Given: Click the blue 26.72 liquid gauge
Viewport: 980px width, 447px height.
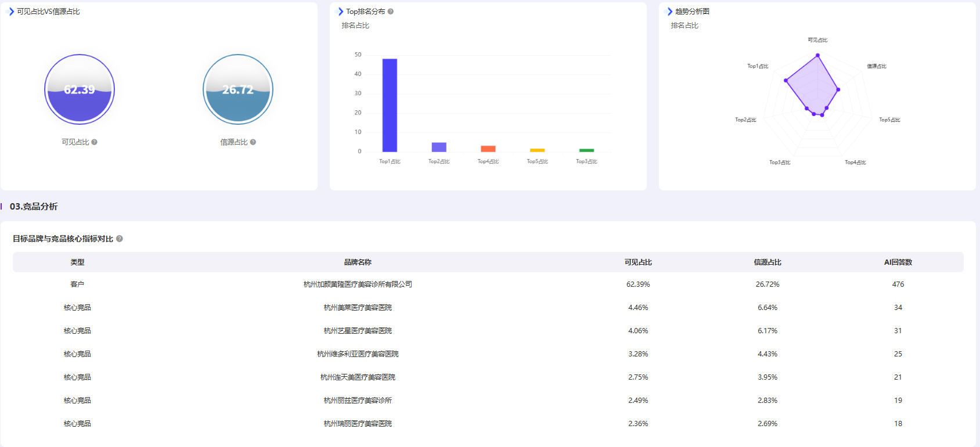Looking at the screenshot, I should 238,89.
